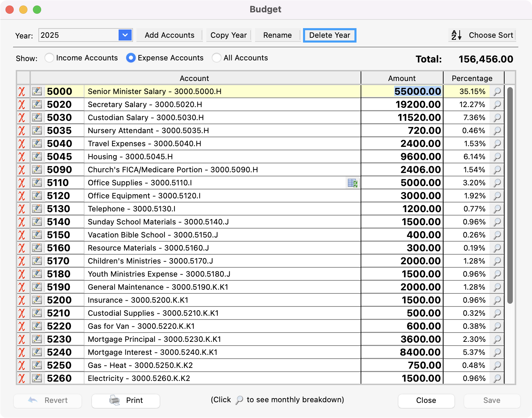The height and width of the screenshot is (418, 532).
Task: Open monthly breakdown for Mortgage Interest
Action: point(497,352)
